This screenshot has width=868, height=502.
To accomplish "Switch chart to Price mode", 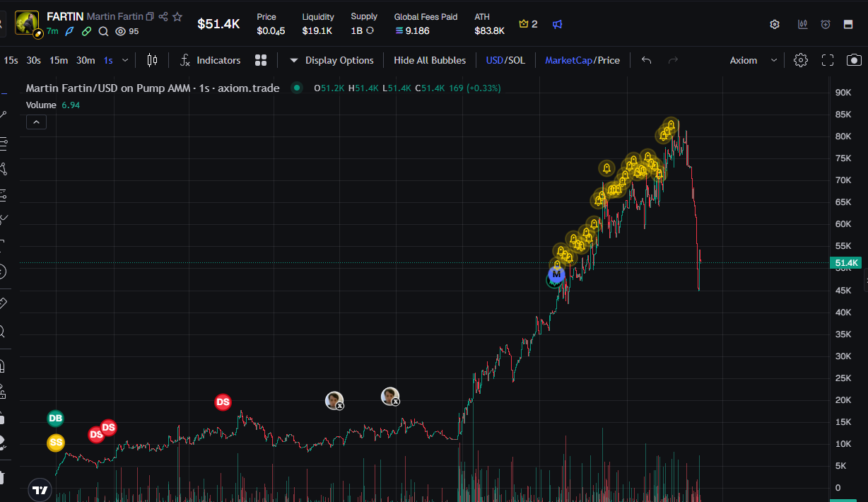I will point(609,60).
